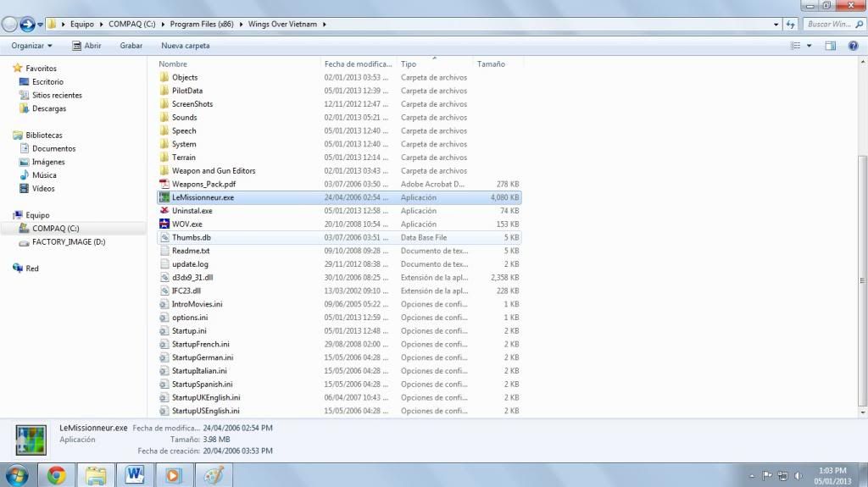Select the StartupUKEnglish.ini file

click(206, 397)
